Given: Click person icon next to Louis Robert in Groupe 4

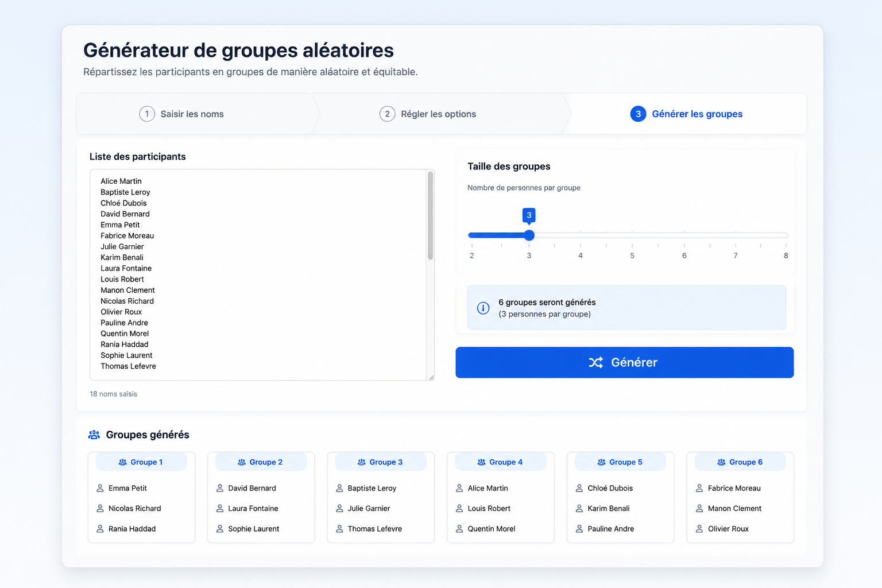Looking at the screenshot, I should click(x=459, y=508).
